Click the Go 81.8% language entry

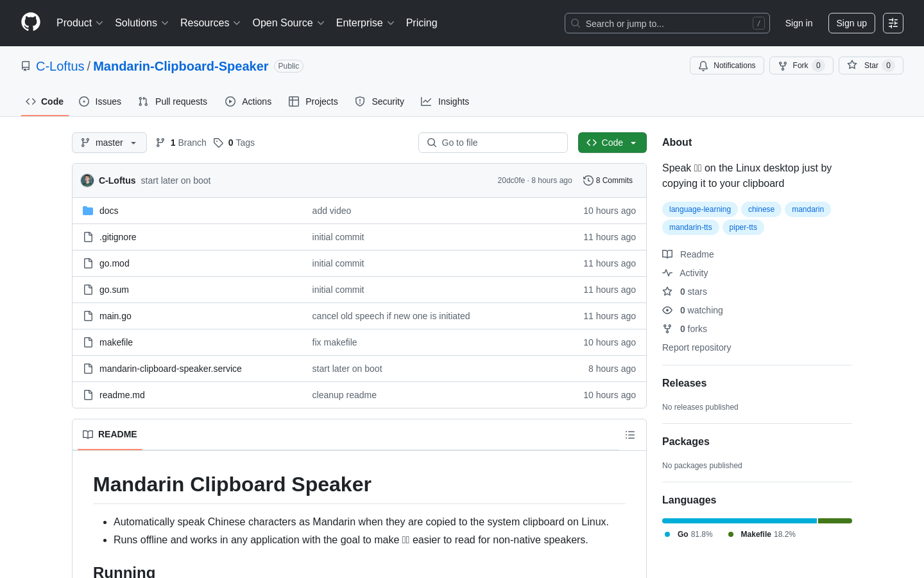pos(689,534)
